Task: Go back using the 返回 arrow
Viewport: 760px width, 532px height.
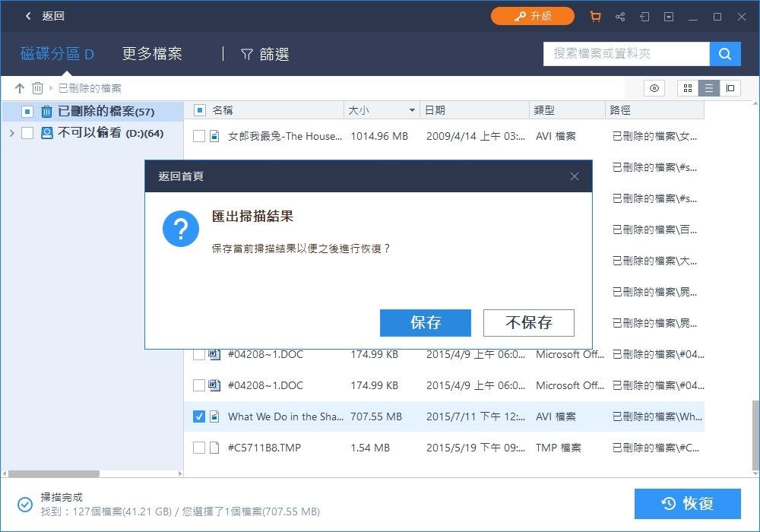Action: coord(28,16)
